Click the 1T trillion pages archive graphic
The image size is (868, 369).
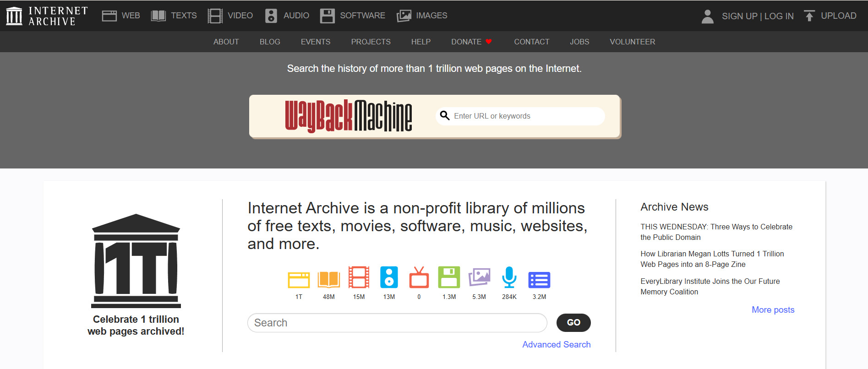coord(136,261)
